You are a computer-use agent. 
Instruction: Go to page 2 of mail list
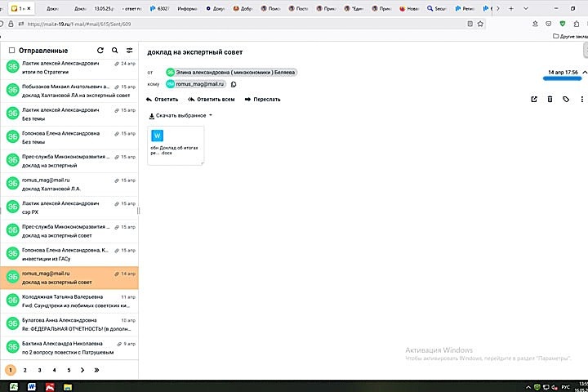click(25, 370)
